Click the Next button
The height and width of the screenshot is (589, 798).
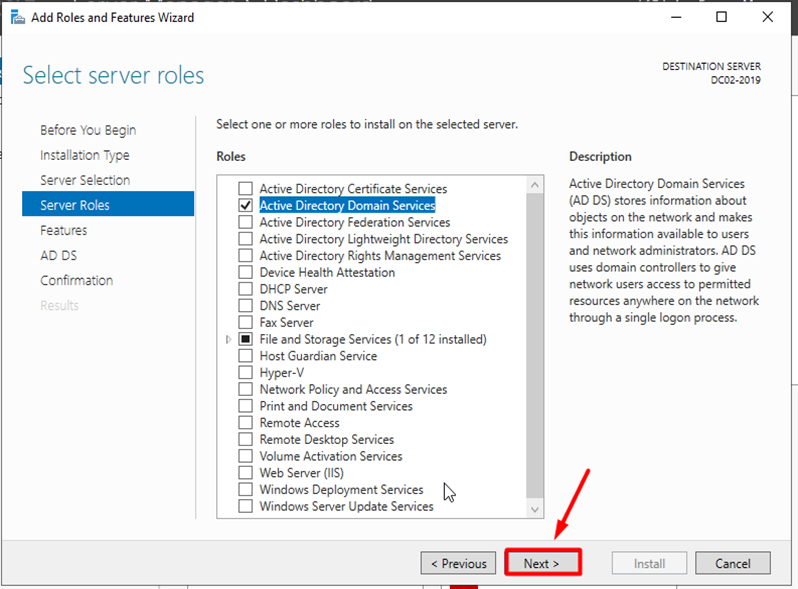[x=542, y=563]
